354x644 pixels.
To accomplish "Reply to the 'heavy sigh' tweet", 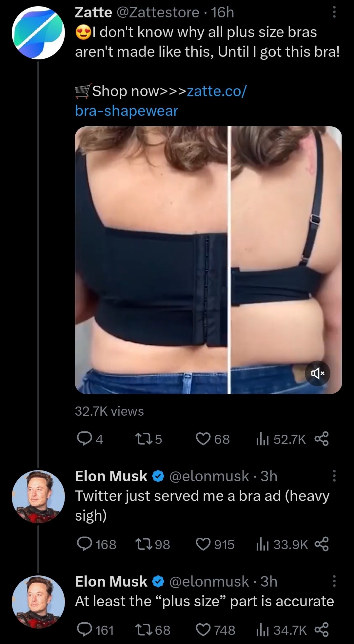I will 84,544.
